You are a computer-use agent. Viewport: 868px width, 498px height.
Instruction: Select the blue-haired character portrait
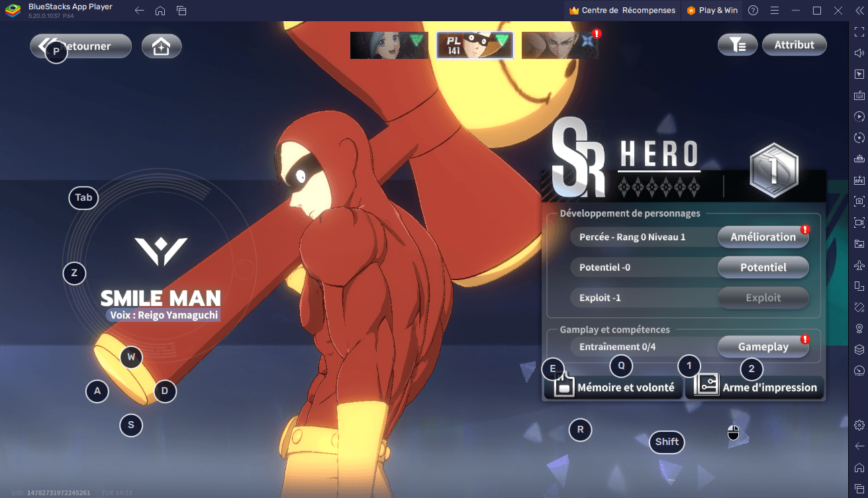click(389, 45)
